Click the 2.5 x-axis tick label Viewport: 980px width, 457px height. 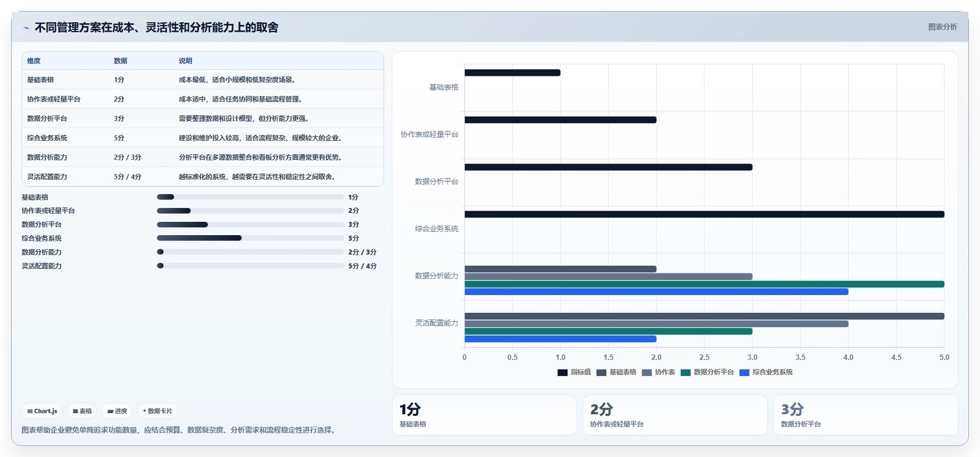coord(704,357)
